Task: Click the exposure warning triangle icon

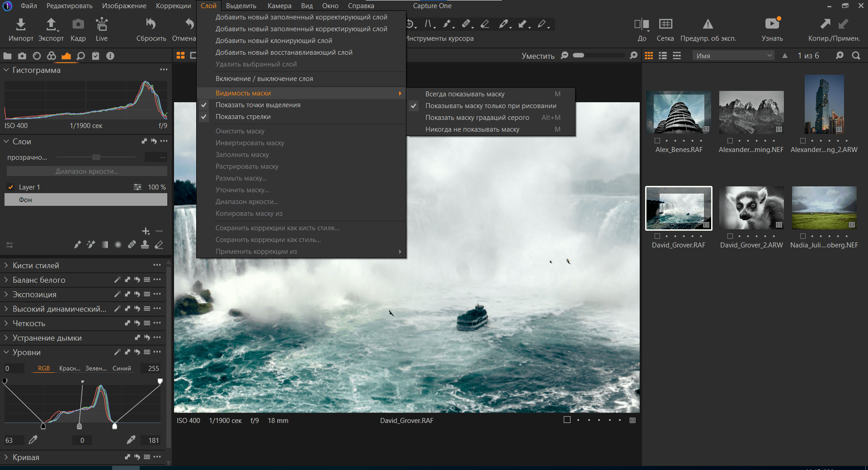Action: click(x=708, y=24)
